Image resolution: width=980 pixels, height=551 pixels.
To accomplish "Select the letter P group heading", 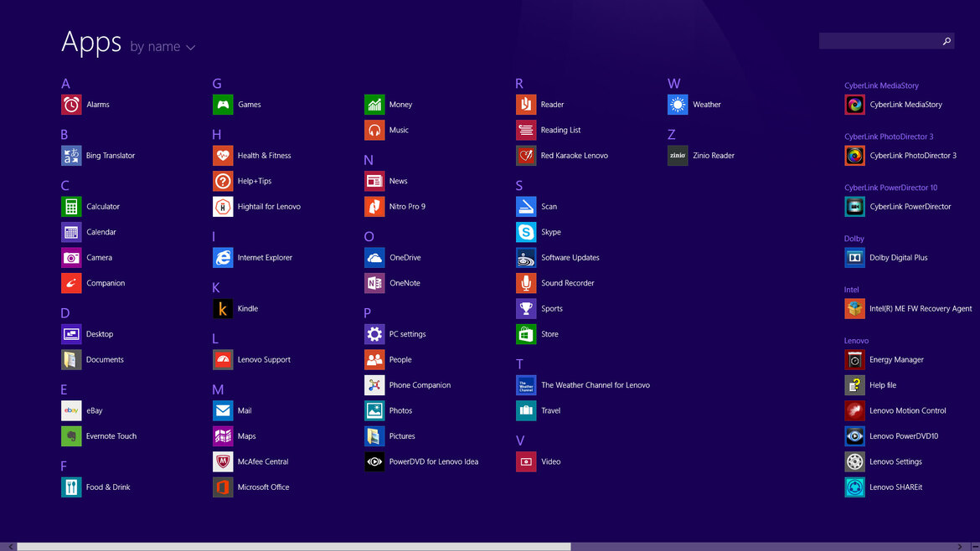I will [368, 313].
